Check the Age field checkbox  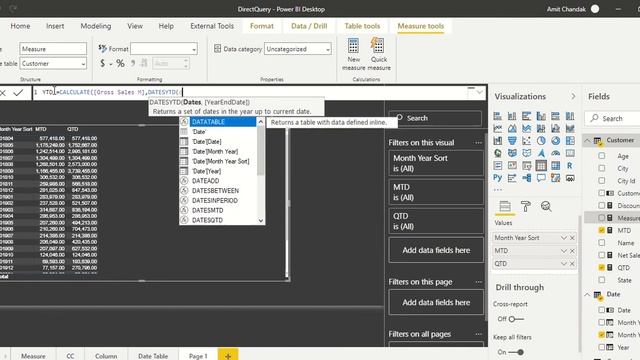pos(602,156)
